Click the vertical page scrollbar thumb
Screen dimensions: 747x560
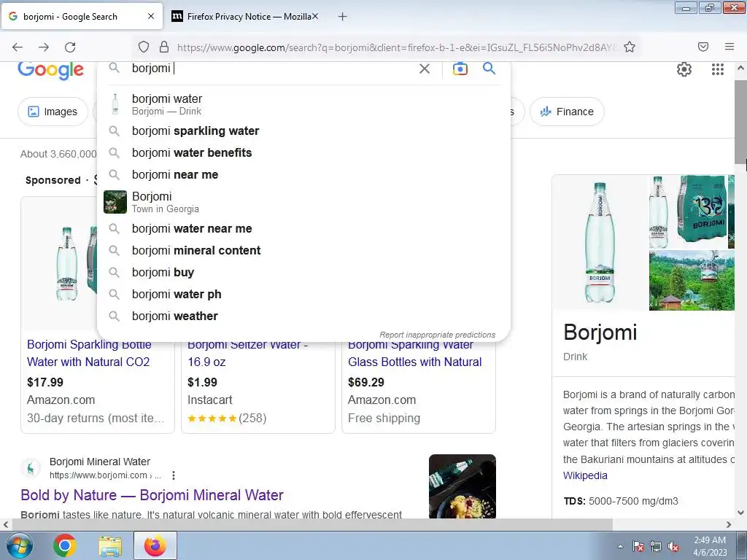click(x=740, y=121)
